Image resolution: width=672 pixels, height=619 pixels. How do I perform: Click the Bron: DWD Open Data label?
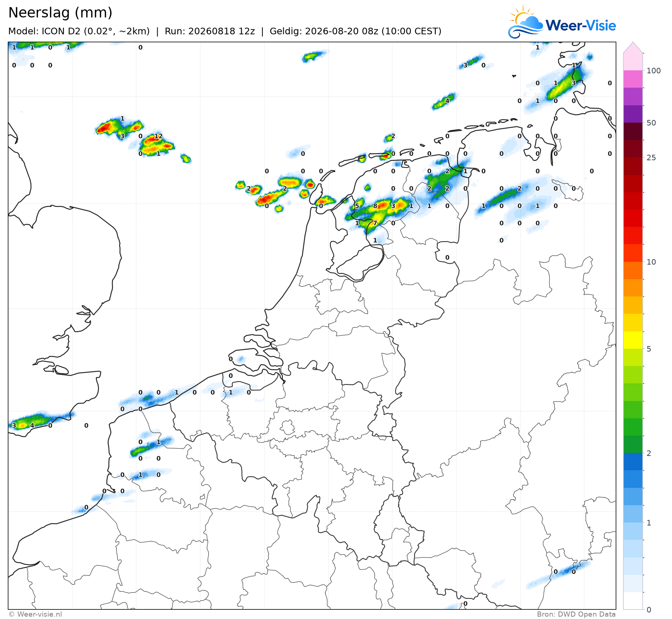coord(576,614)
